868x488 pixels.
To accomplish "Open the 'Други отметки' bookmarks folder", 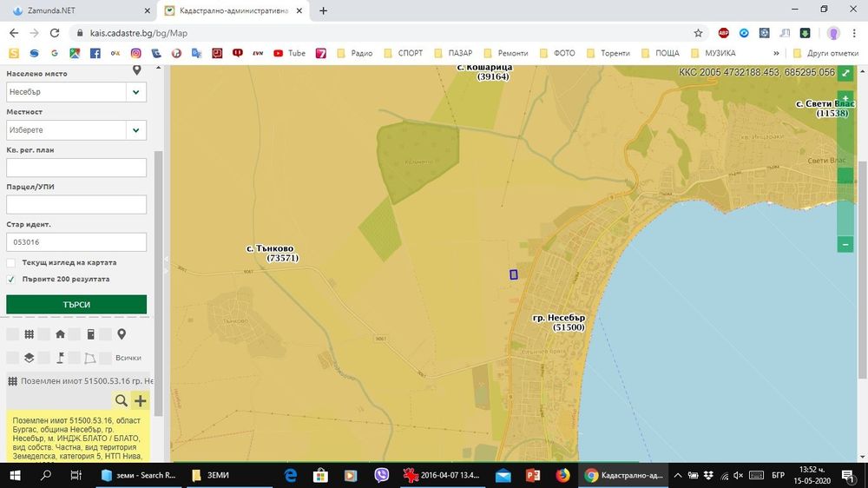I will (x=809, y=53).
